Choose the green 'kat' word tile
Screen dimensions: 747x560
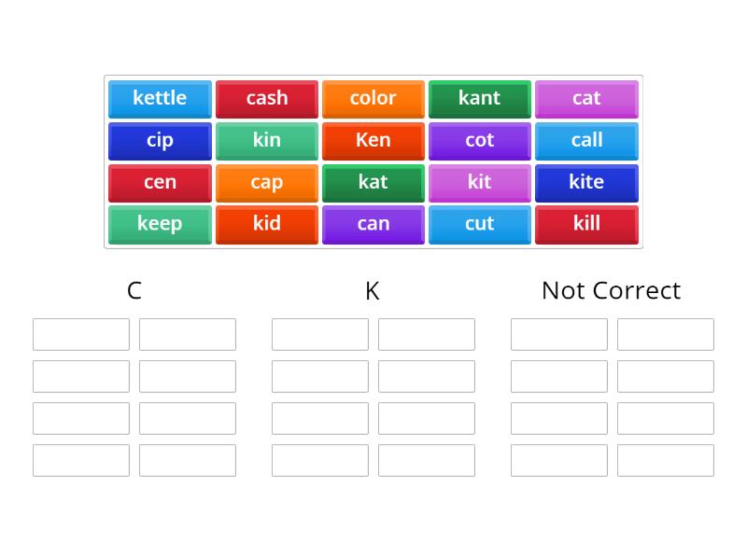coord(373,182)
